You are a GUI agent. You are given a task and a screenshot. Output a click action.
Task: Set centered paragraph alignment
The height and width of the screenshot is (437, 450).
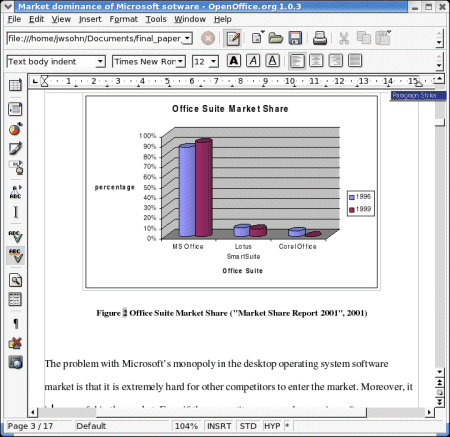(316, 61)
